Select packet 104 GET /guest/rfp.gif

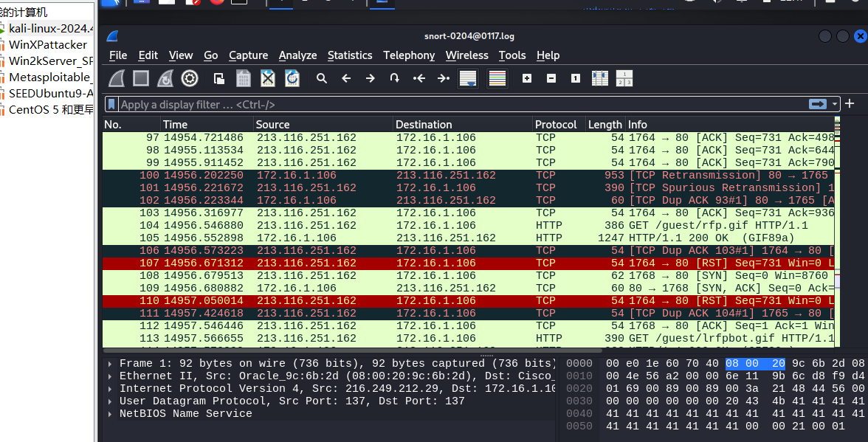468,226
